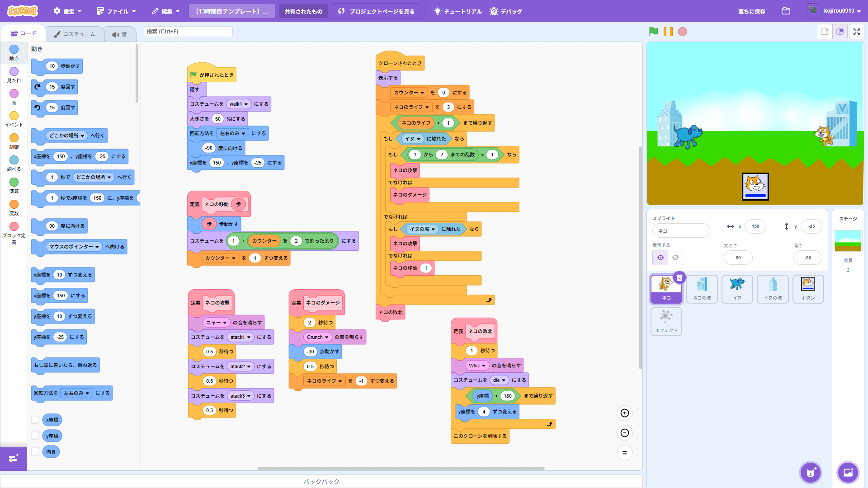868x488 pixels.
Task: Select the purple 見た目 category circle
Action: (14, 71)
